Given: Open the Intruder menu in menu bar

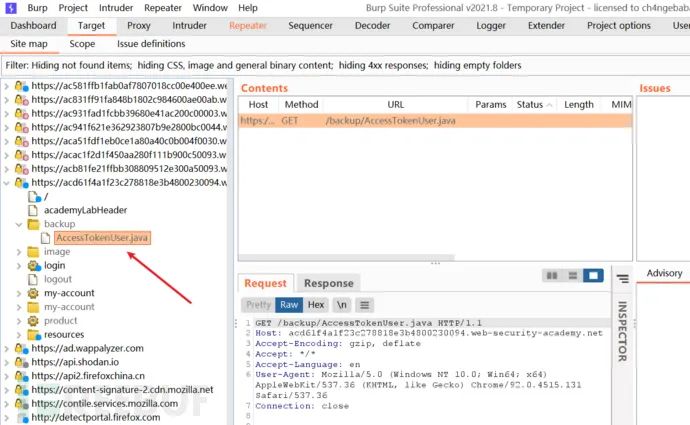Looking at the screenshot, I should coord(116,8).
